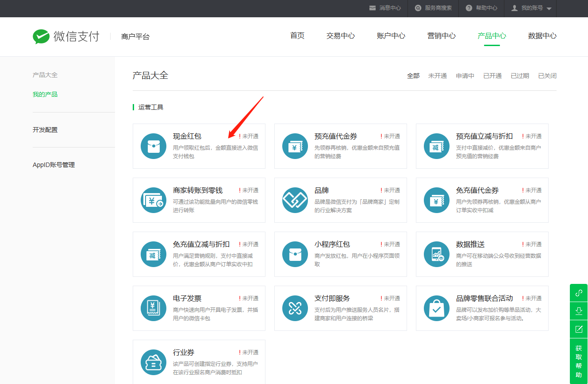Click the 商户平台 label in header
Image resolution: width=588 pixels, height=384 pixels.
pyautogui.click(x=135, y=37)
